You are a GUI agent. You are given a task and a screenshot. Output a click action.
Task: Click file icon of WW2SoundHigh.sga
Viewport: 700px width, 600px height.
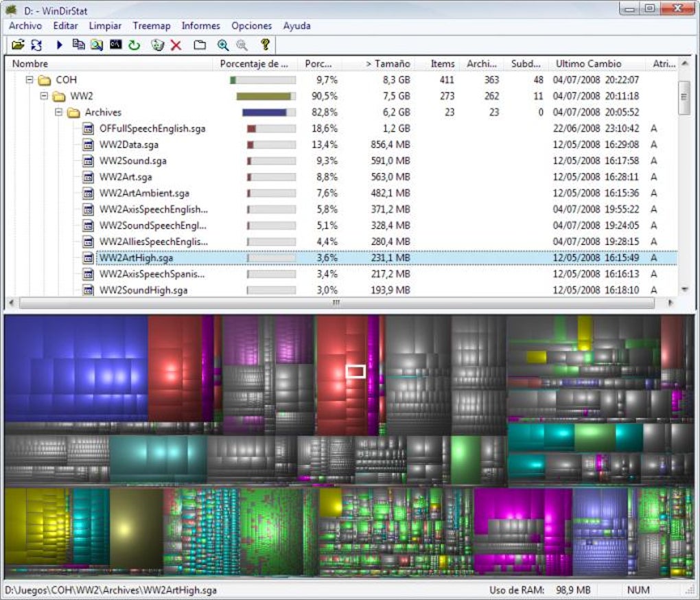89,290
